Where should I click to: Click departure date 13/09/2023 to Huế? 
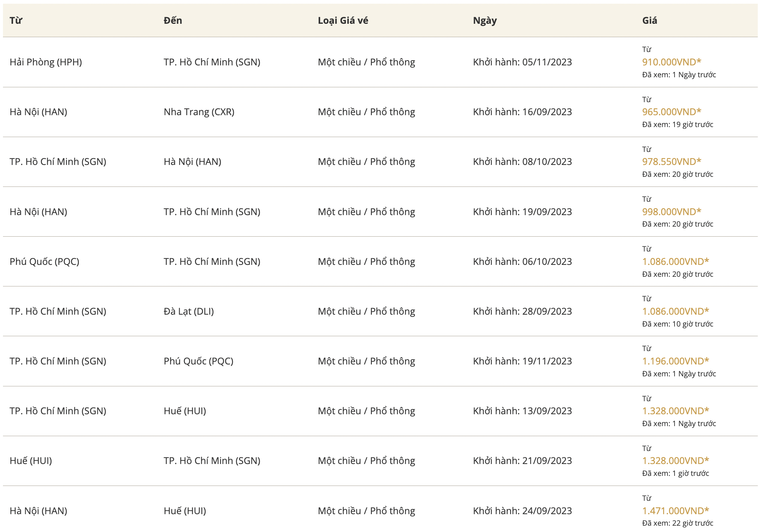[x=522, y=411]
